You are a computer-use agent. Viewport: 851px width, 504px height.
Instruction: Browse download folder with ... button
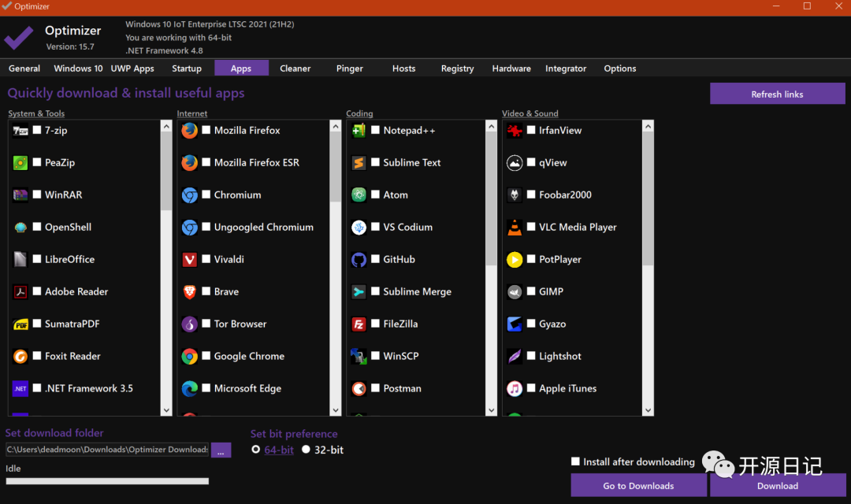221,450
